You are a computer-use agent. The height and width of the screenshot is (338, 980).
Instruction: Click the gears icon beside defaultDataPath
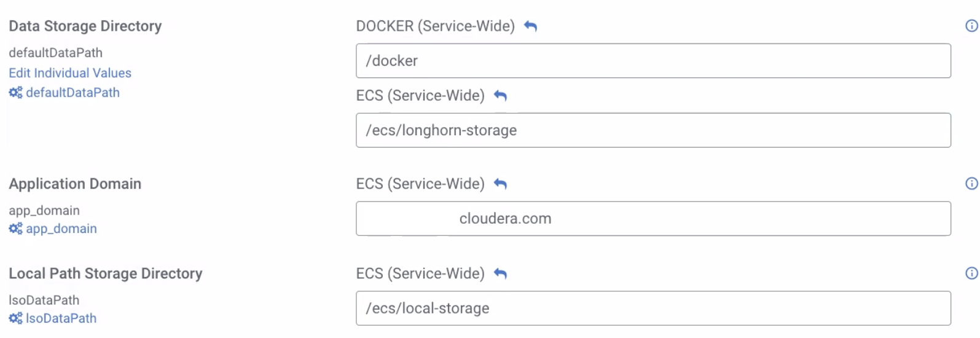point(15,93)
